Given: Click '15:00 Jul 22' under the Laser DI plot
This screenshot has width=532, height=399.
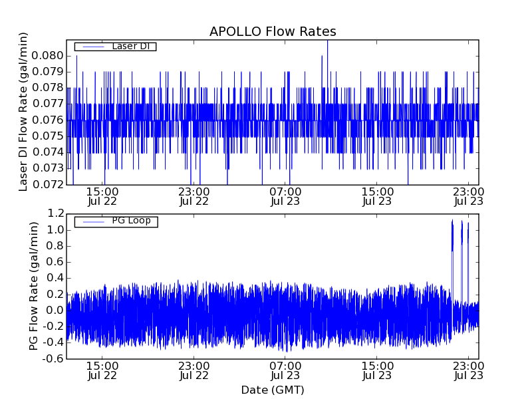Looking at the screenshot, I should click(102, 196).
